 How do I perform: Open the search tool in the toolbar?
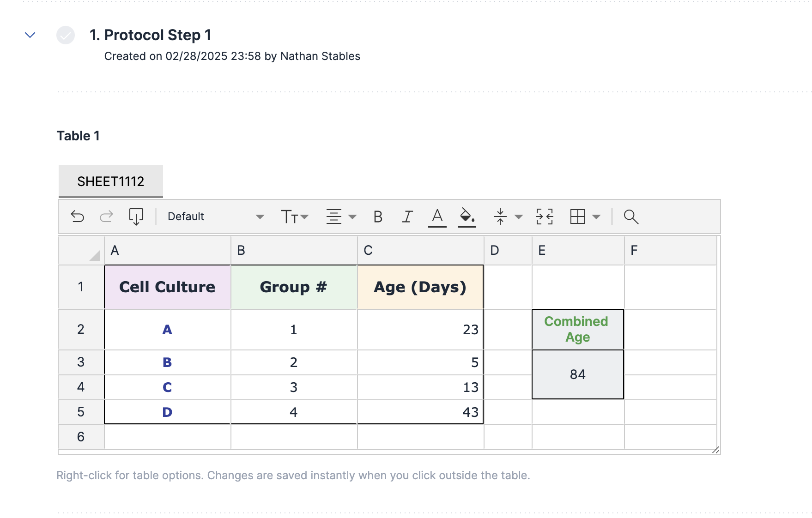pyautogui.click(x=631, y=216)
